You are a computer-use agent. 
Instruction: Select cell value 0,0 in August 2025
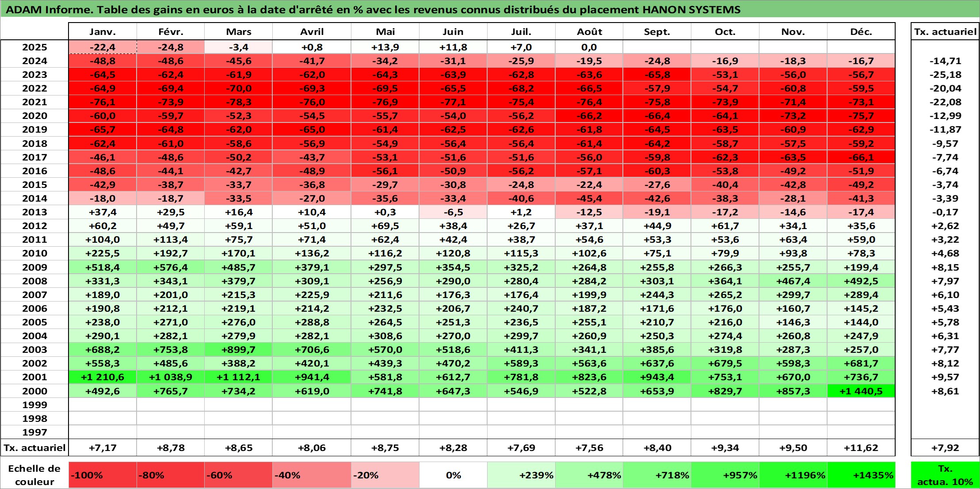coord(589,47)
